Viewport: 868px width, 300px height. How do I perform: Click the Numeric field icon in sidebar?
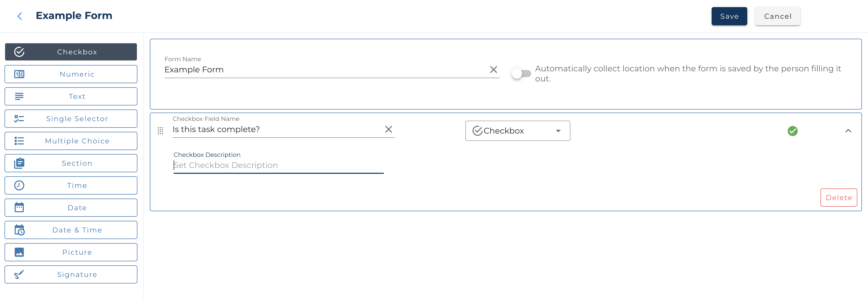tap(19, 74)
